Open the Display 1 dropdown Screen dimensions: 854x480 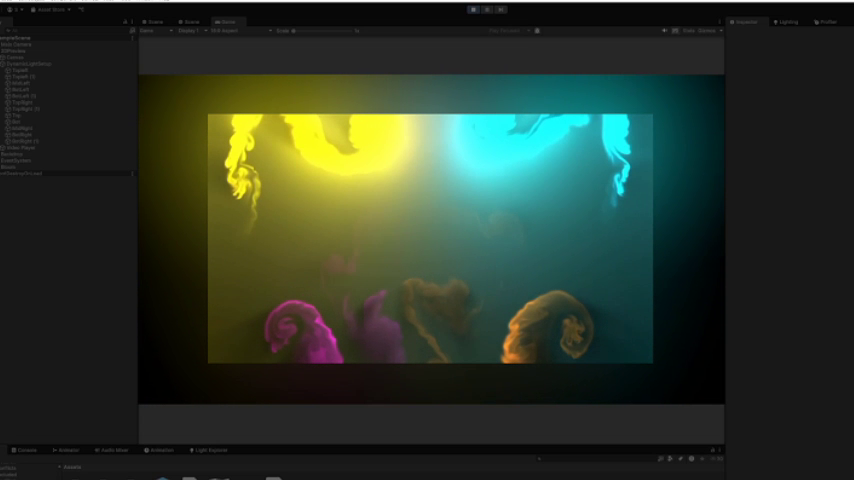(x=193, y=31)
